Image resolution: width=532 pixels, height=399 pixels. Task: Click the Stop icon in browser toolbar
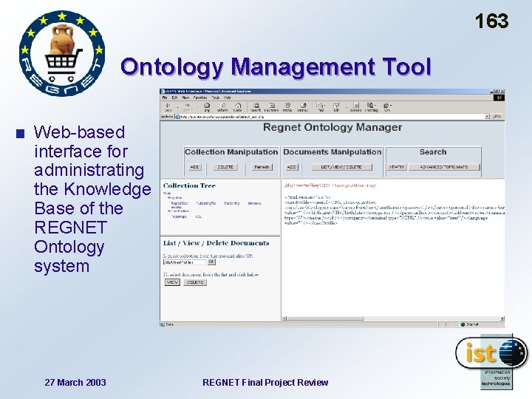pyautogui.click(x=207, y=106)
